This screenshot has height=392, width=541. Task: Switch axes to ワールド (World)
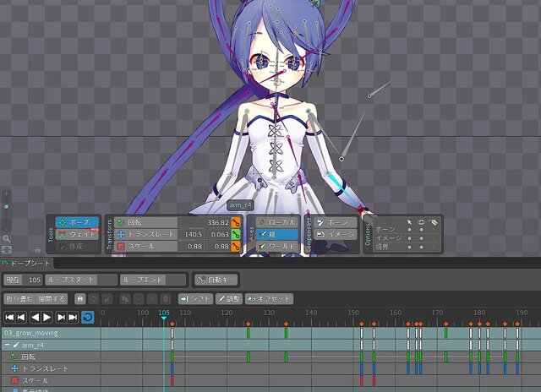coord(277,246)
